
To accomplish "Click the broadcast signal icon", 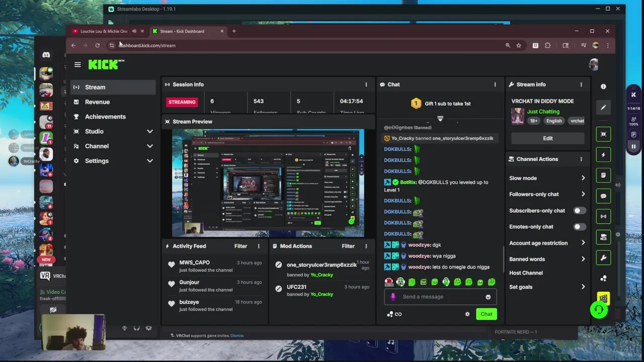I will [603, 217].
